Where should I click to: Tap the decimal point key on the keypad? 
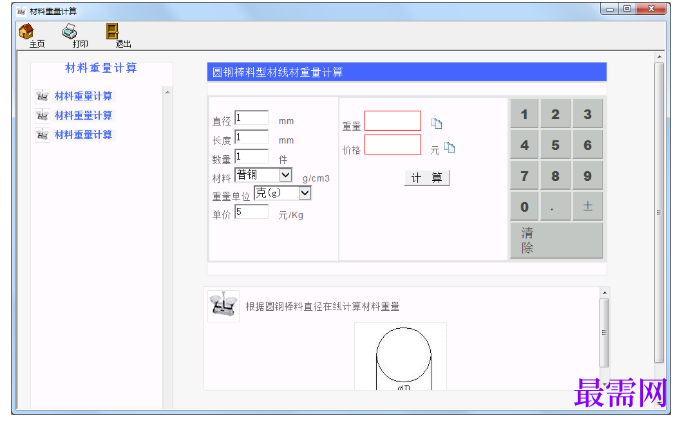(555, 206)
